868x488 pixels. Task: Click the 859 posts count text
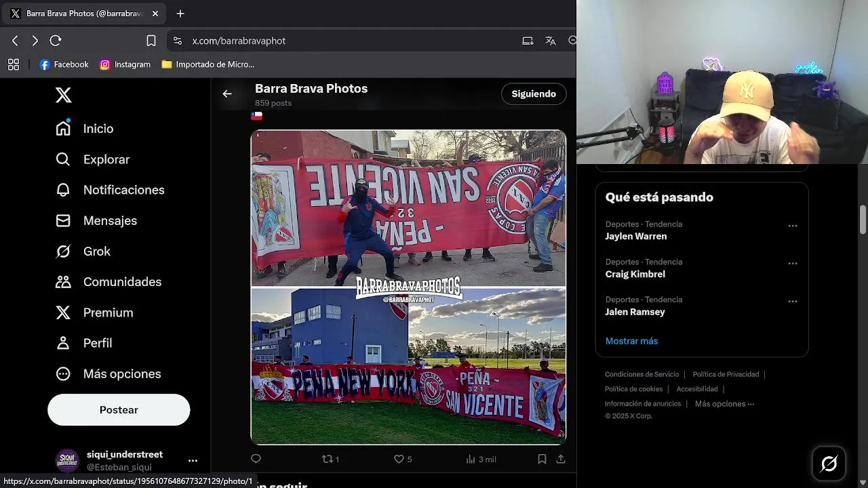coord(273,103)
